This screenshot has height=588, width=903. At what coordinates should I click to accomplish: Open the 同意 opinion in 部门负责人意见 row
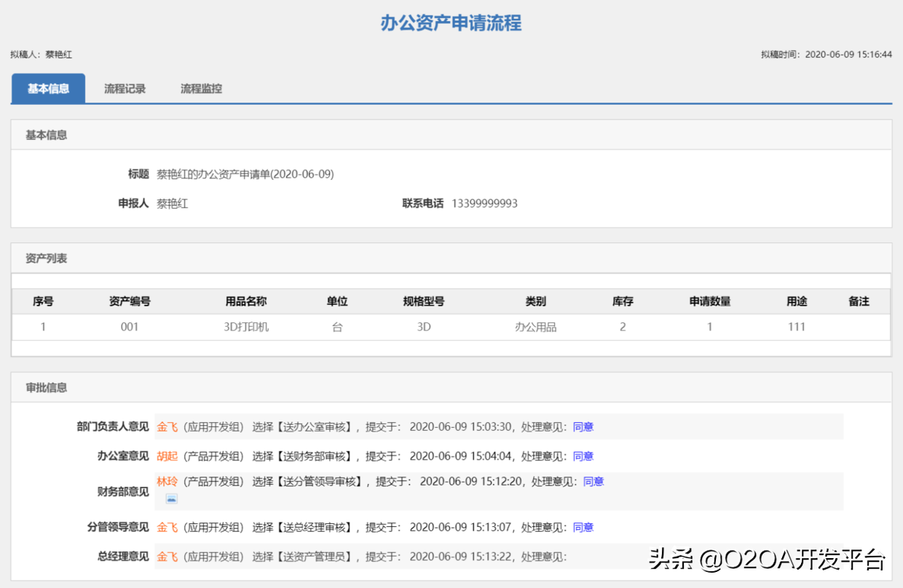pos(583,426)
